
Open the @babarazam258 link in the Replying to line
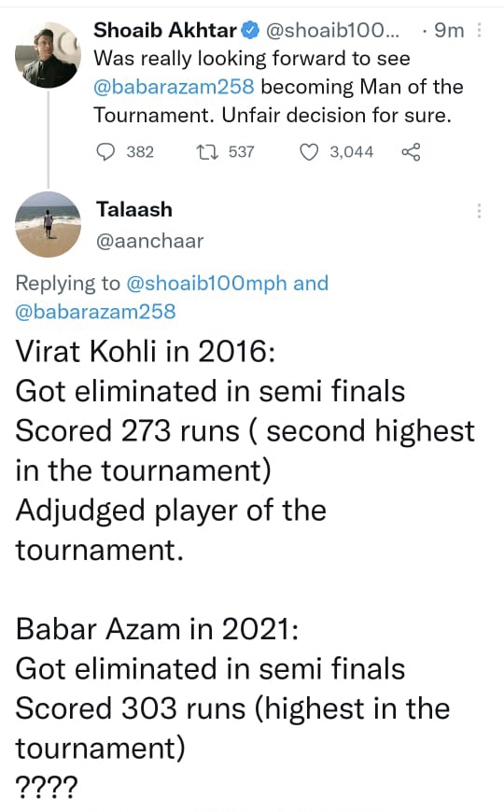[96, 312]
